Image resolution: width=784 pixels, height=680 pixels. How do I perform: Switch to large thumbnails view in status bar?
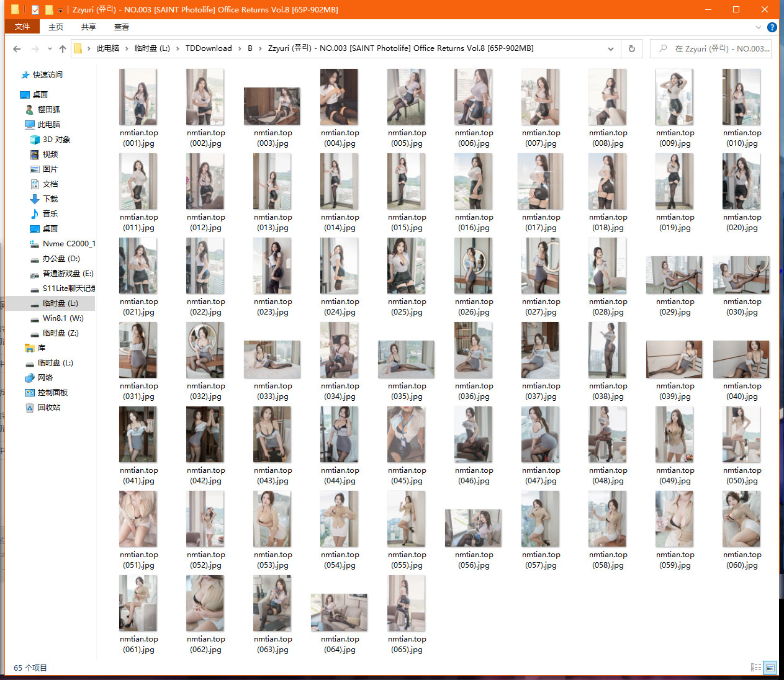(x=770, y=668)
